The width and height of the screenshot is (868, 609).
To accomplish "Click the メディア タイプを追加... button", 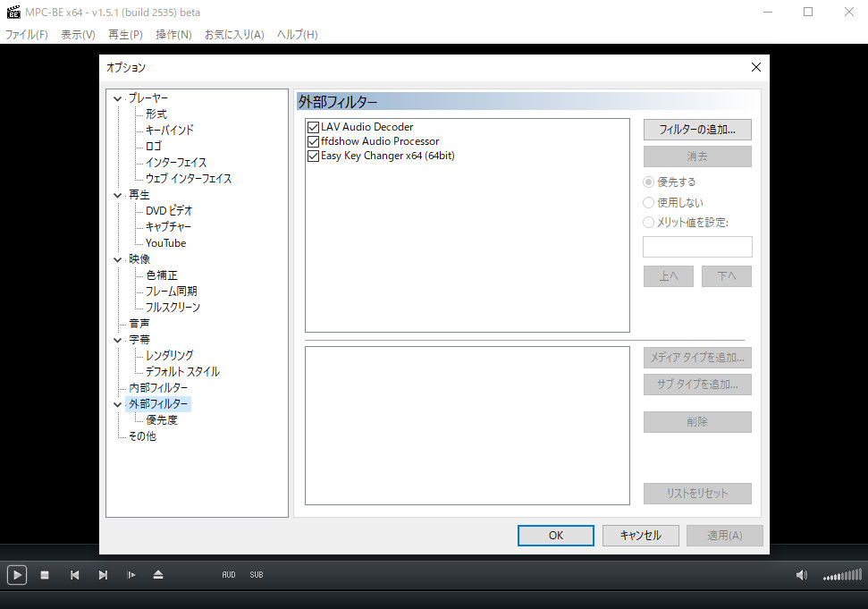I will tap(697, 358).
